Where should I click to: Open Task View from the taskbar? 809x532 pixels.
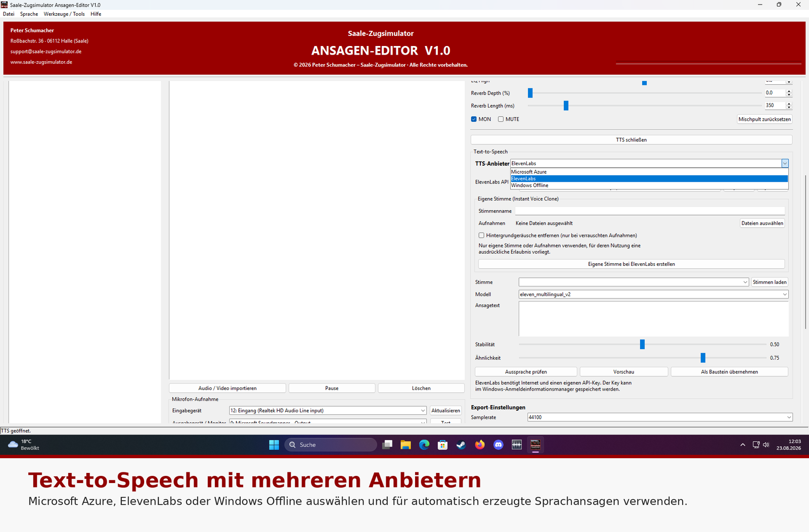[387, 445]
